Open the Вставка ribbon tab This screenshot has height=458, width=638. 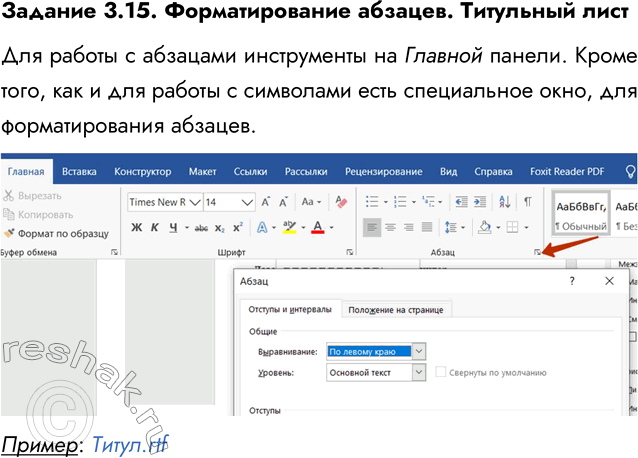pyautogui.click(x=79, y=171)
